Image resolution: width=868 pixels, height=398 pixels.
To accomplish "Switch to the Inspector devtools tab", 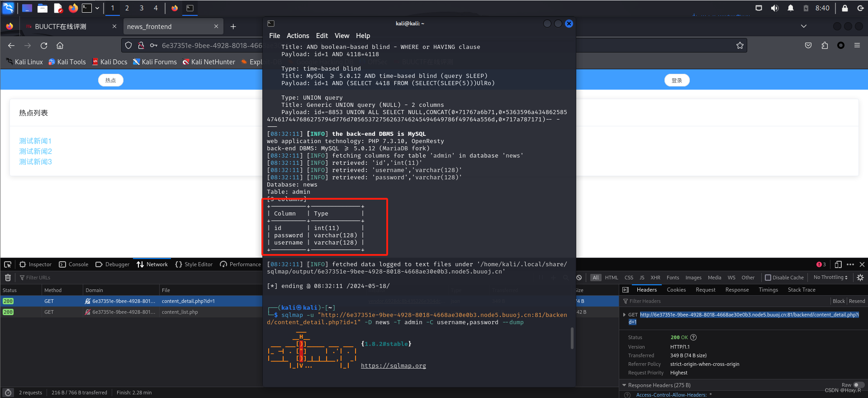I will tap(36, 264).
